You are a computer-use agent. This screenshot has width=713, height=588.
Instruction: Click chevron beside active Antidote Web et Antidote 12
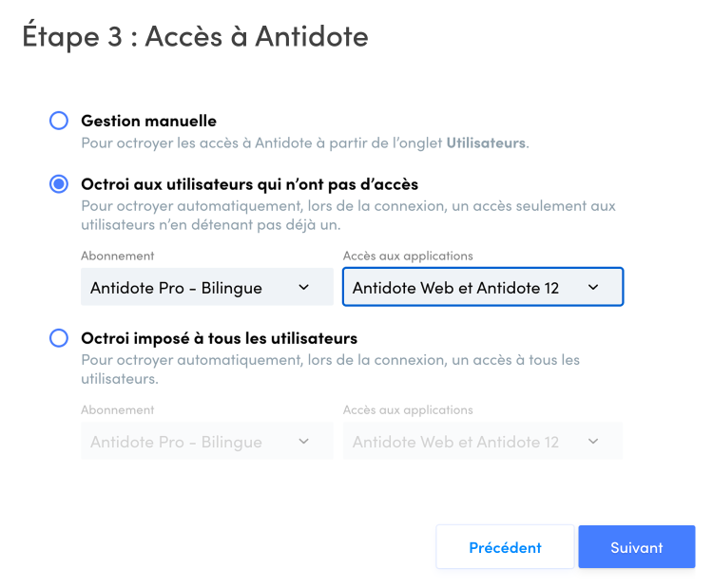[593, 287]
